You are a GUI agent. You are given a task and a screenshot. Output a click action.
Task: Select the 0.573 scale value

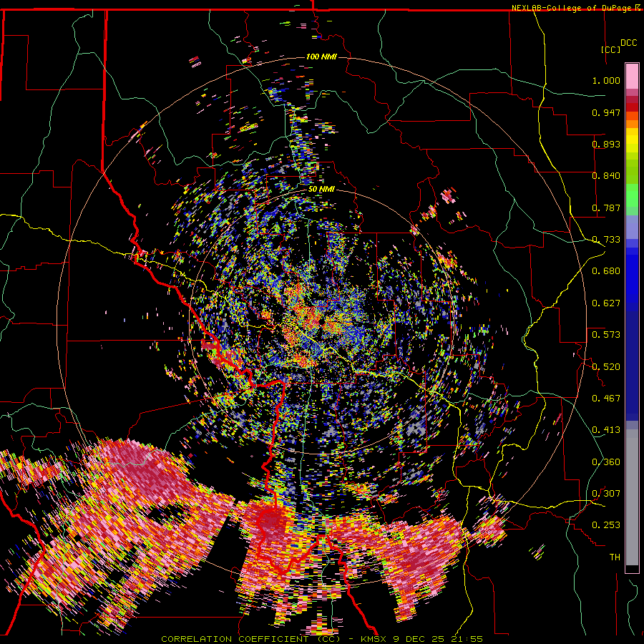click(x=606, y=335)
